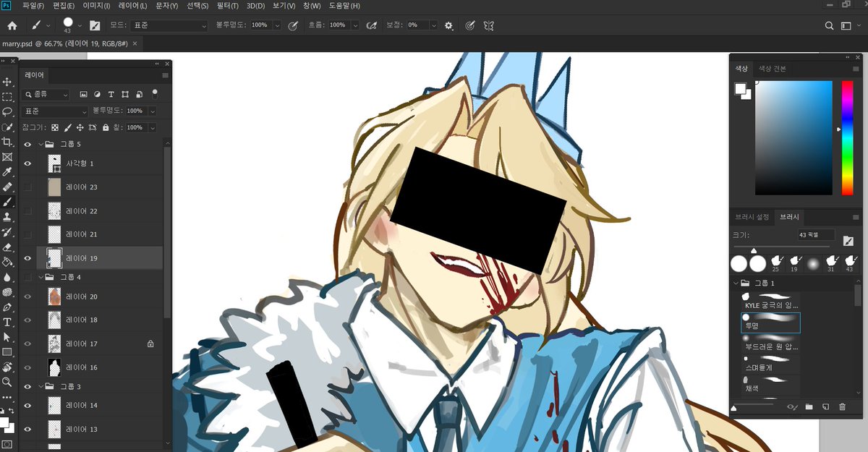Select the Type tool
This screenshot has width=868, height=452.
click(x=7, y=322)
